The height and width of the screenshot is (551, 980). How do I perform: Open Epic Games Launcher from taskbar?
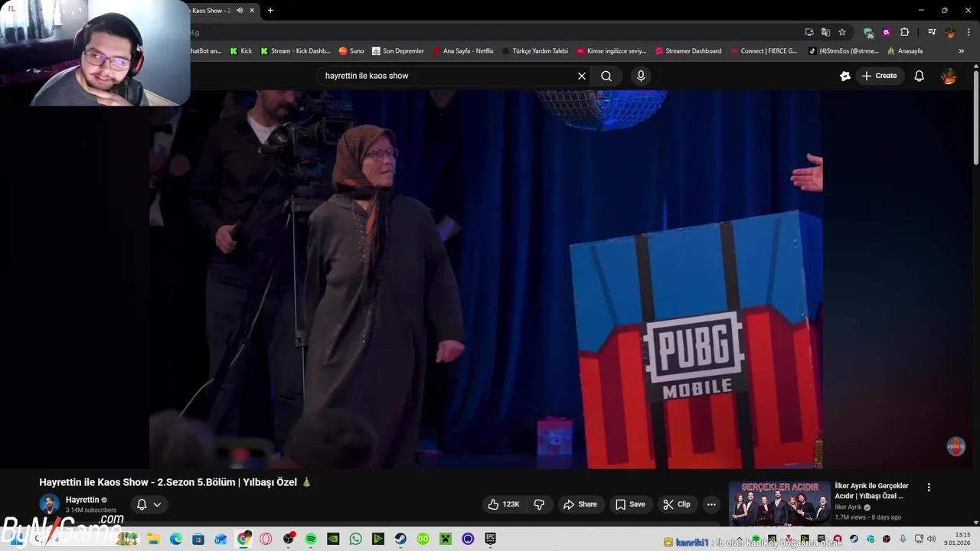coord(491,539)
